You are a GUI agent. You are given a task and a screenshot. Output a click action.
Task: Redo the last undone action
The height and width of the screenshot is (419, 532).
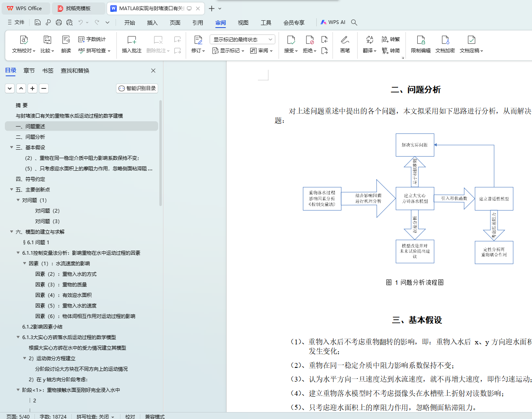pos(97,22)
